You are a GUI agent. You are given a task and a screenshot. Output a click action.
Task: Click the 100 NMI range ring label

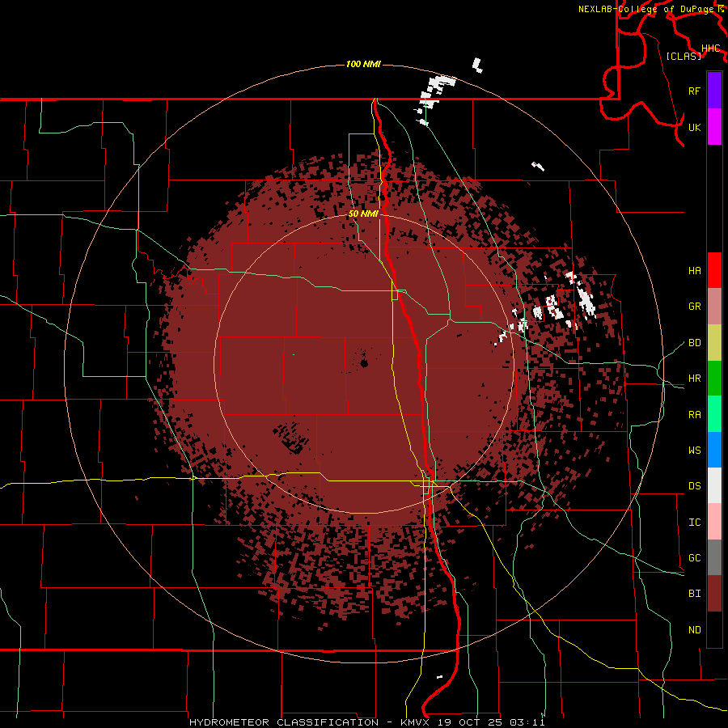pos(363,64)
